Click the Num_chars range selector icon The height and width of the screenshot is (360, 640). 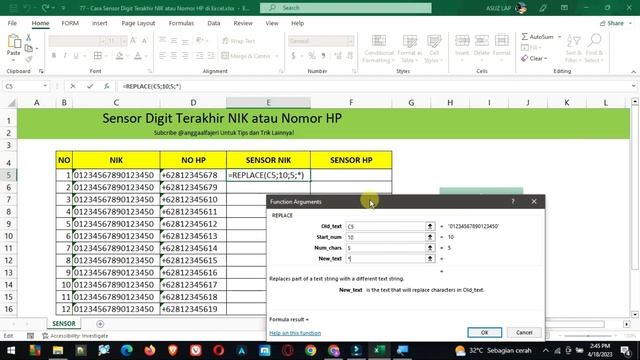(430, 248)
